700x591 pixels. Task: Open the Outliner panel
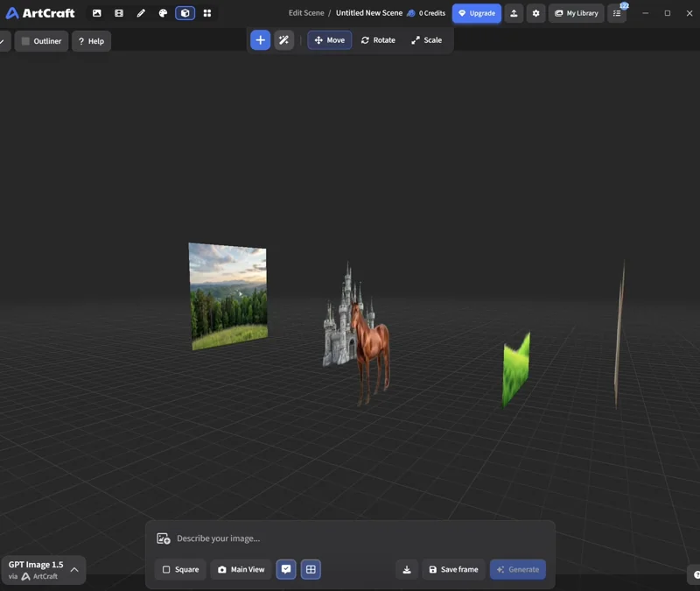coord(41,41)
